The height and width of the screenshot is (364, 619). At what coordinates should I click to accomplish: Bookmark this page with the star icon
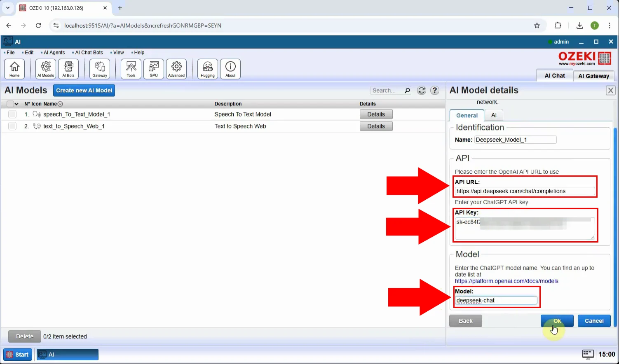(537, 26)
